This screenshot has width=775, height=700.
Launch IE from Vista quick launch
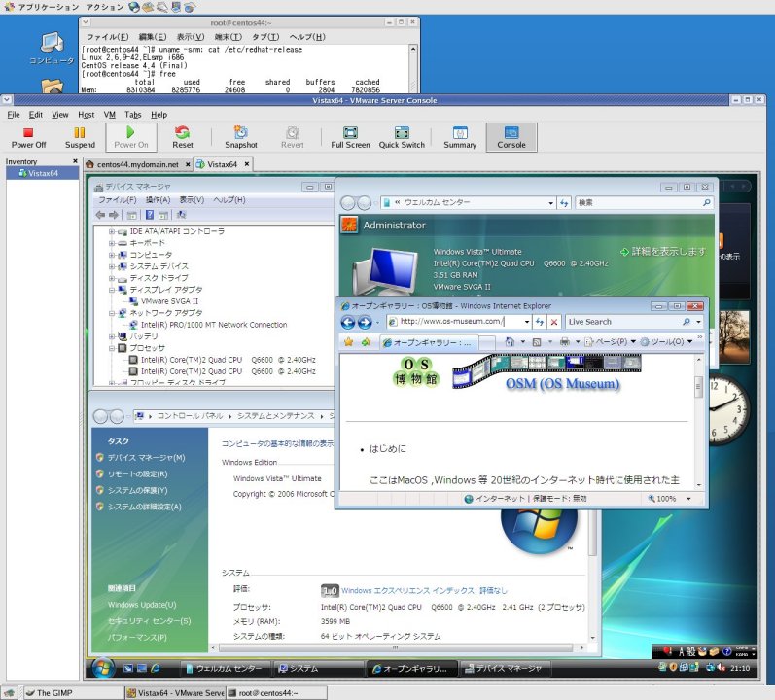(x=156, y=668)
